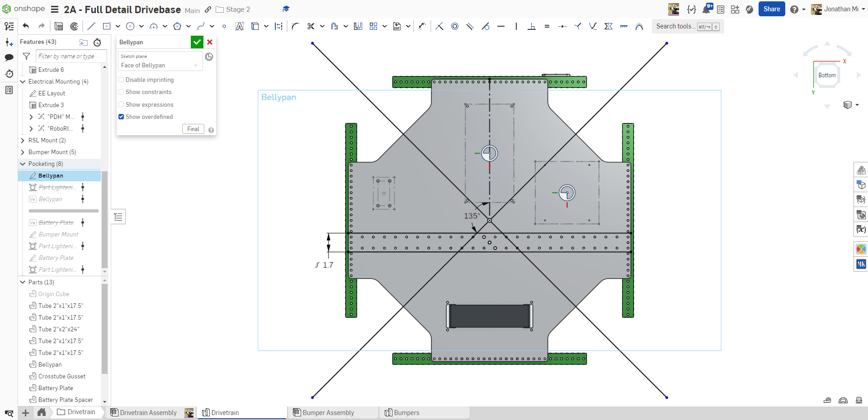
Task: Switch to the Bumper Assembly tab
Action: (x=328, y=413)
